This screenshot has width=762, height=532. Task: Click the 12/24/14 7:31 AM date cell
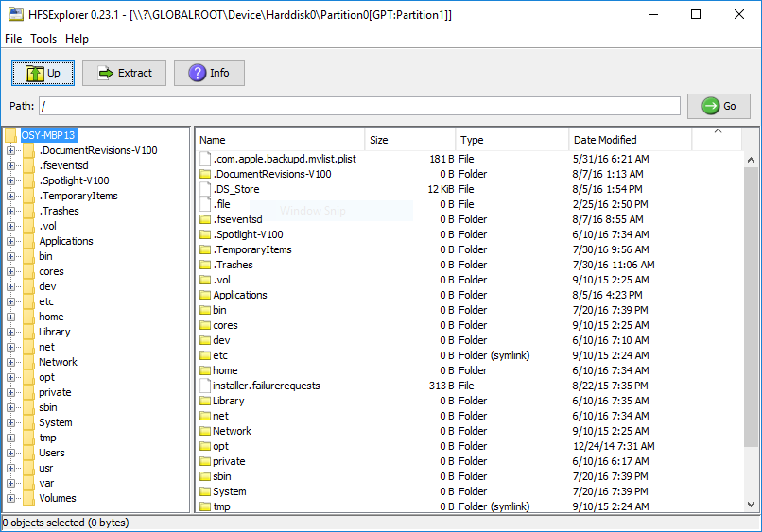[614, 446]
